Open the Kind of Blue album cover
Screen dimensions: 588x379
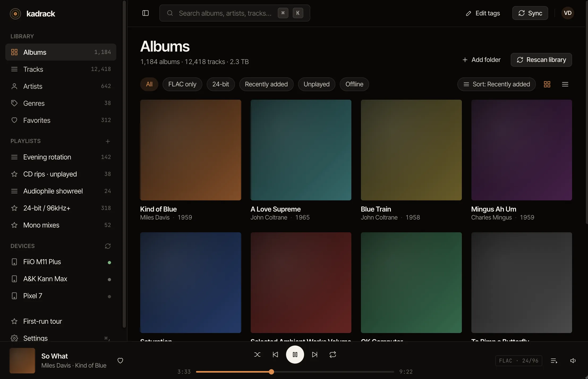191,150
